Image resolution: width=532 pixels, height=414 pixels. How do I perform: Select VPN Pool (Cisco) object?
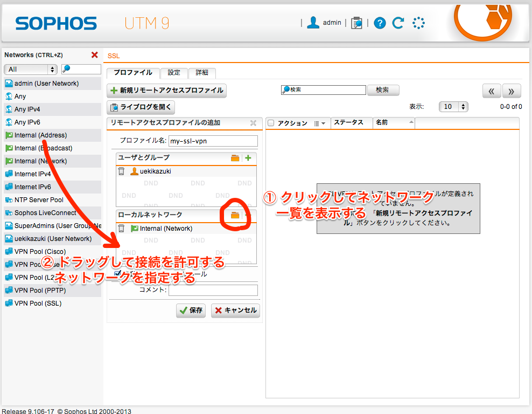point(53,252)
